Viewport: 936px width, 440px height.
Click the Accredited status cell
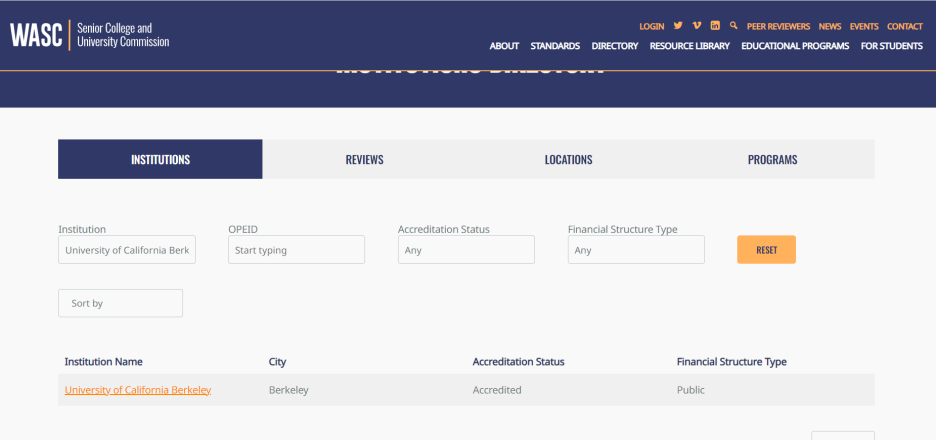click(x=497, y=390)
